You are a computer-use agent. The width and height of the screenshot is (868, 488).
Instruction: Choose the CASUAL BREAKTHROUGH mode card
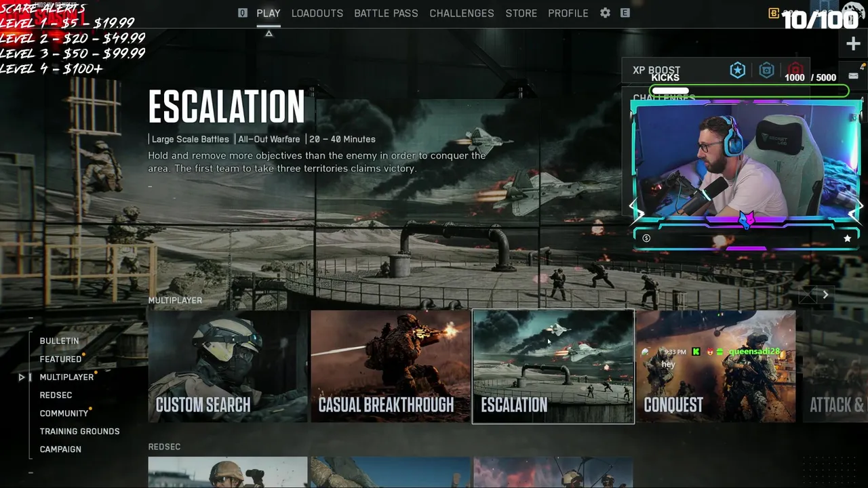tap(391, 367)
